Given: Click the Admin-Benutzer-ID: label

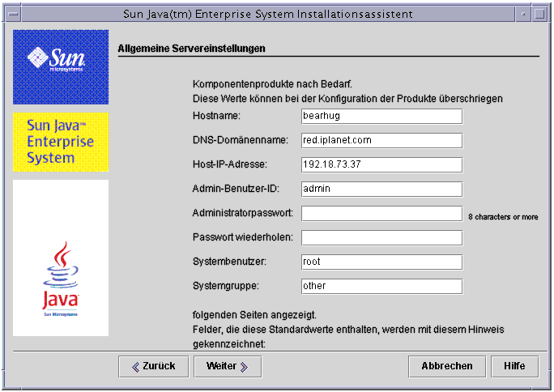Looking at the screenshot, I should [x=236, y=189].
